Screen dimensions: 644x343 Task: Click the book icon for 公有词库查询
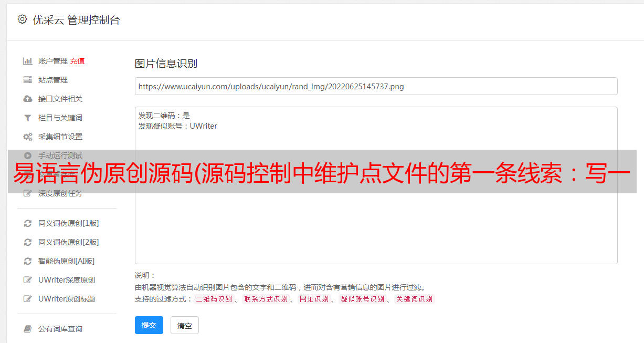28,329
